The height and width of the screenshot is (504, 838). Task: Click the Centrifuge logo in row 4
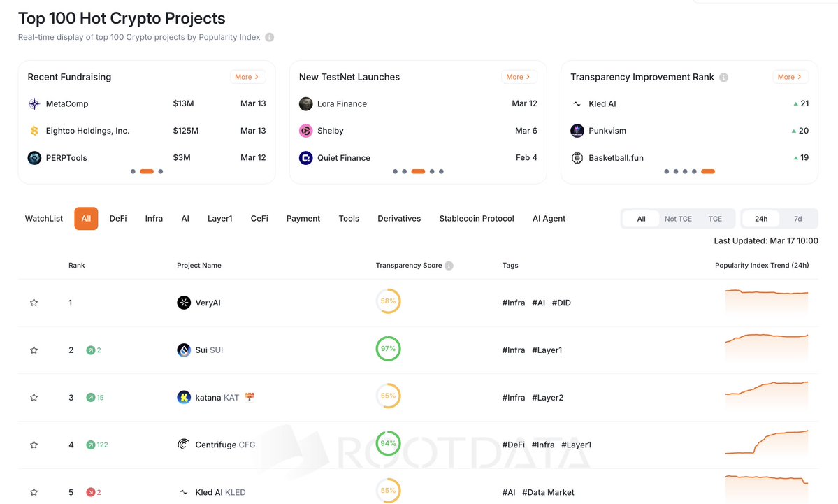[183, 445]
